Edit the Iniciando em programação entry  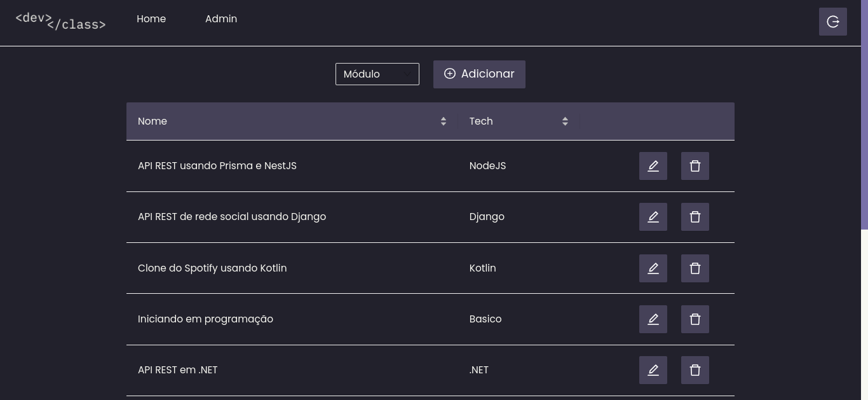click(653, 319)
